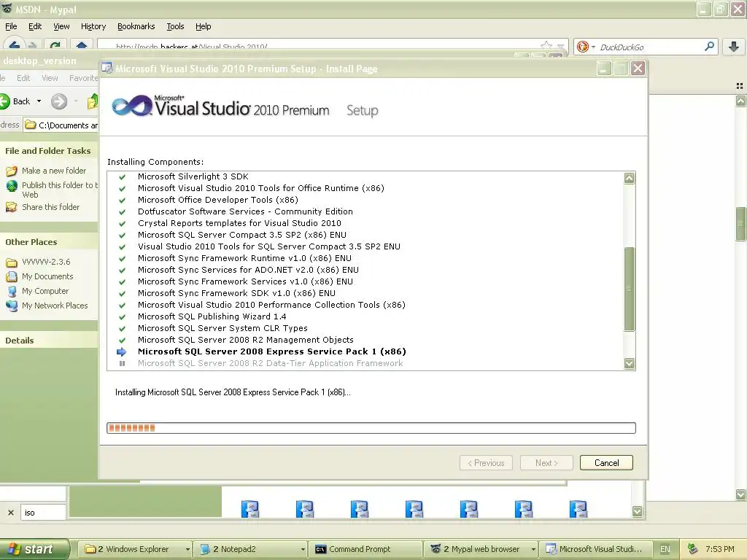Switch to Command Prompt in taskbar
The height and width of the screenshot is (560, 747).
365,549
